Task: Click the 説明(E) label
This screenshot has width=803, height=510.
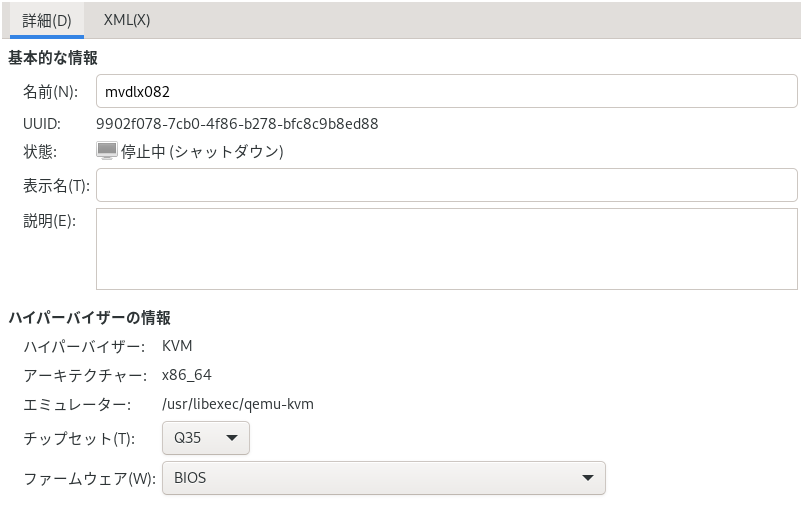Action: point(50,221)
